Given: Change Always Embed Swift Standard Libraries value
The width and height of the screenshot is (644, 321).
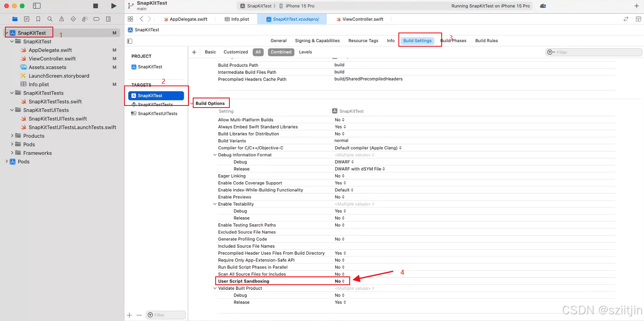Looking at the screenshot, I should click(x=340, y=127).
